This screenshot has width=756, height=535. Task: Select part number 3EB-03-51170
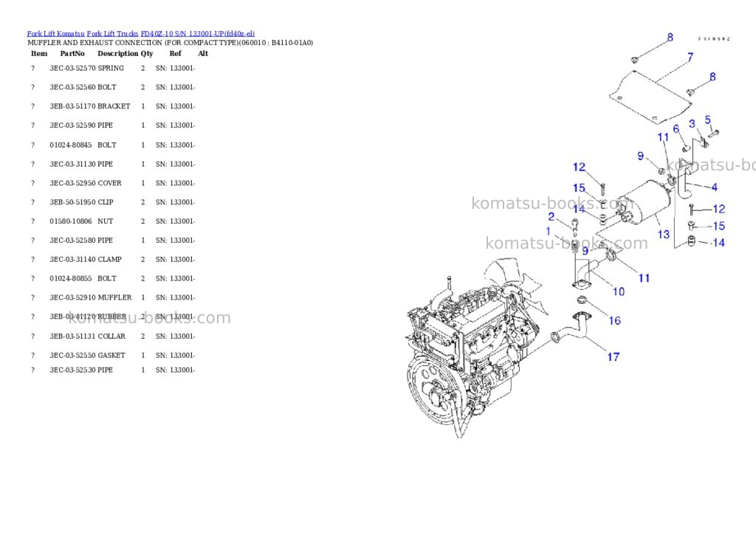coord(72,106)
